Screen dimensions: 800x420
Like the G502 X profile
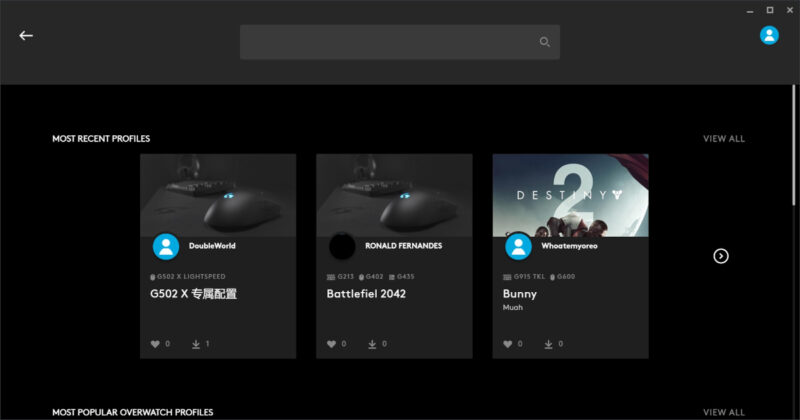pos(155,344)
